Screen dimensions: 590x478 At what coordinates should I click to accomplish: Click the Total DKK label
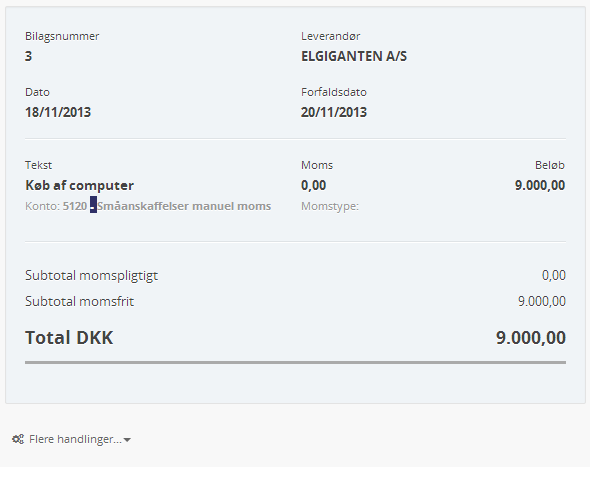[x=69, y=337]
